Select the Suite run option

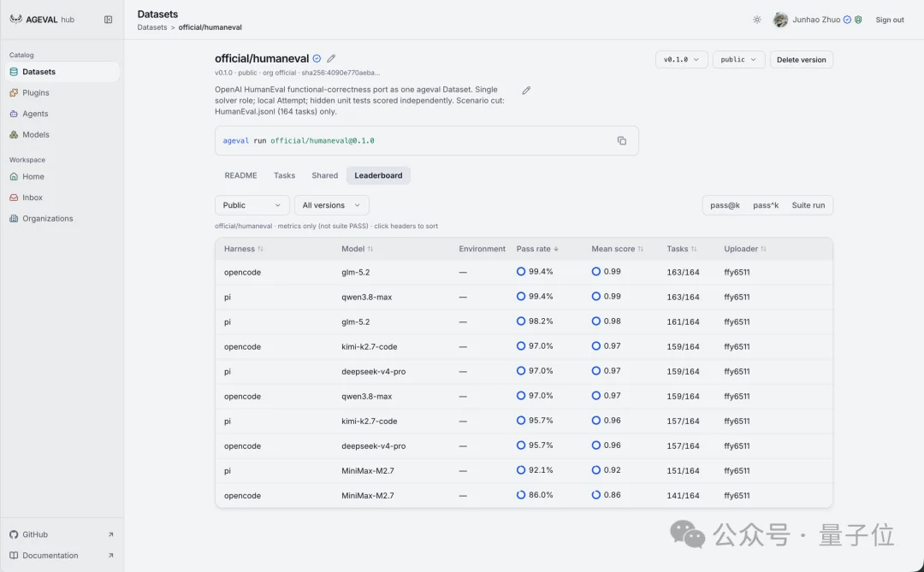(x=808, y=205)
